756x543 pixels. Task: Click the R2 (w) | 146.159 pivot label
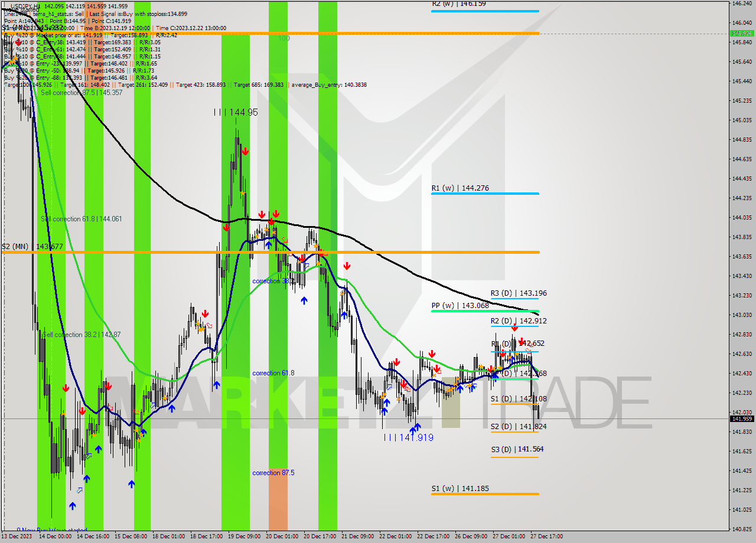click(459, 4)
